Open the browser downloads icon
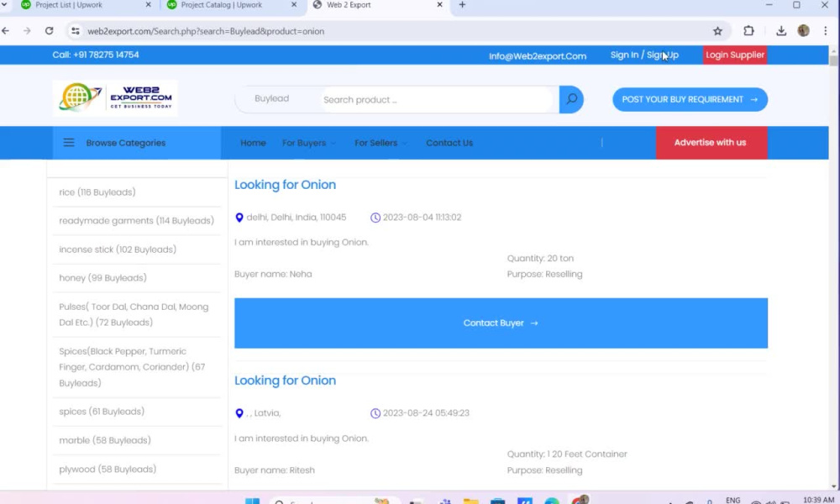Image resolution: width=840 pixels, height=504 pixels. 781,31
